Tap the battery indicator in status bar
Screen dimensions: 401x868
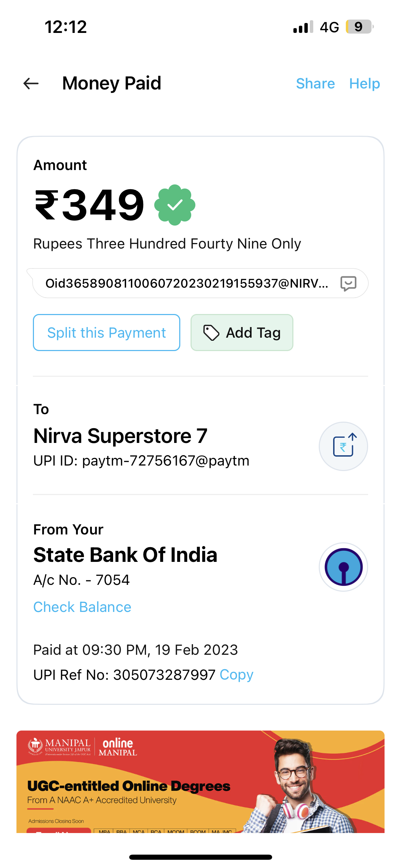(359, 27)
